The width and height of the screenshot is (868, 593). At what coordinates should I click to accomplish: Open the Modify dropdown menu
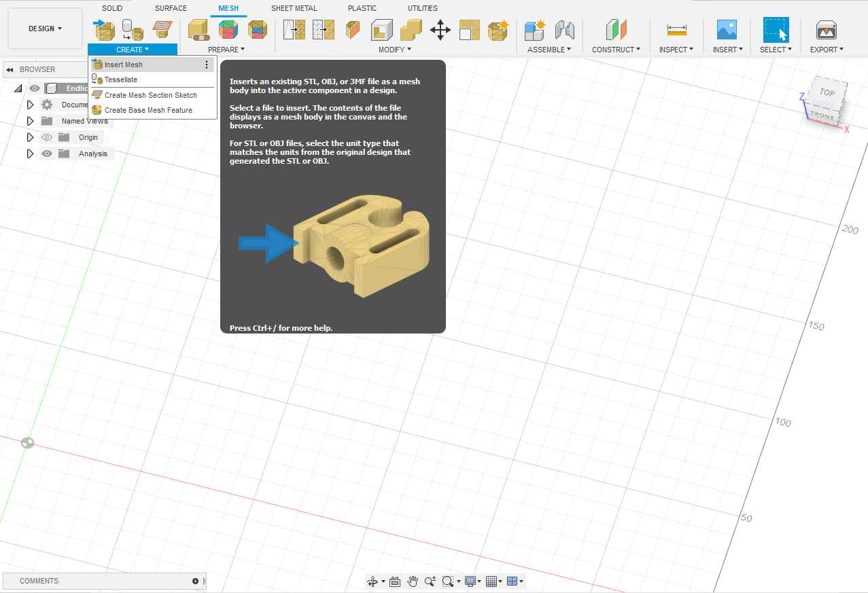394,49
